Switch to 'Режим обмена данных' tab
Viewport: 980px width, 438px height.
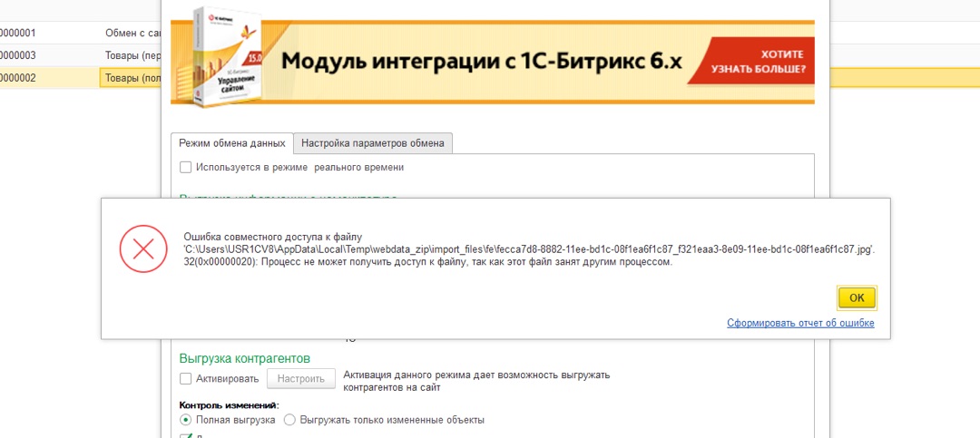tap(232, 143)
